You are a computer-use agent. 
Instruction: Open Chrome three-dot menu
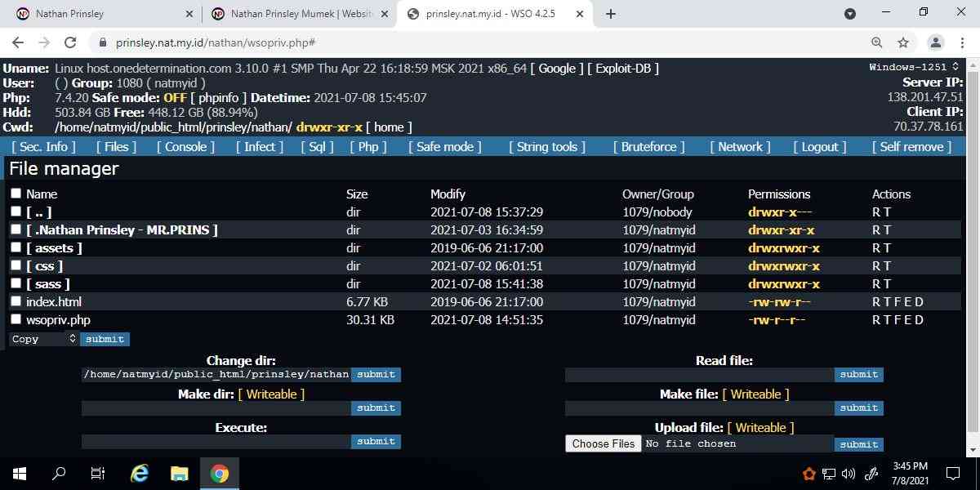tap(963, 42)
